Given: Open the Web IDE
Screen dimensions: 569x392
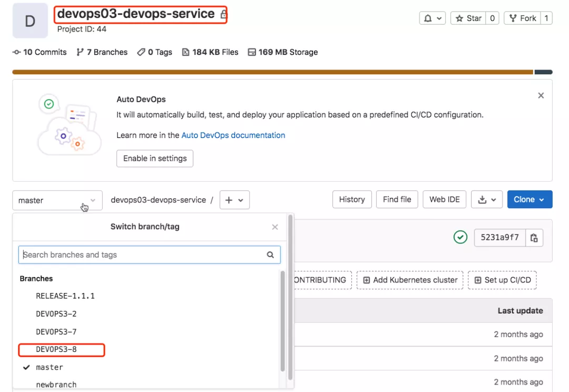Looking at the screenshot, I should pos(445,200).
